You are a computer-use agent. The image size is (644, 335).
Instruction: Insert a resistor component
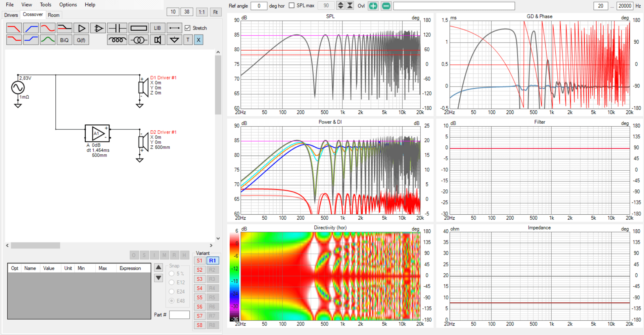click(x=138, y=28)
